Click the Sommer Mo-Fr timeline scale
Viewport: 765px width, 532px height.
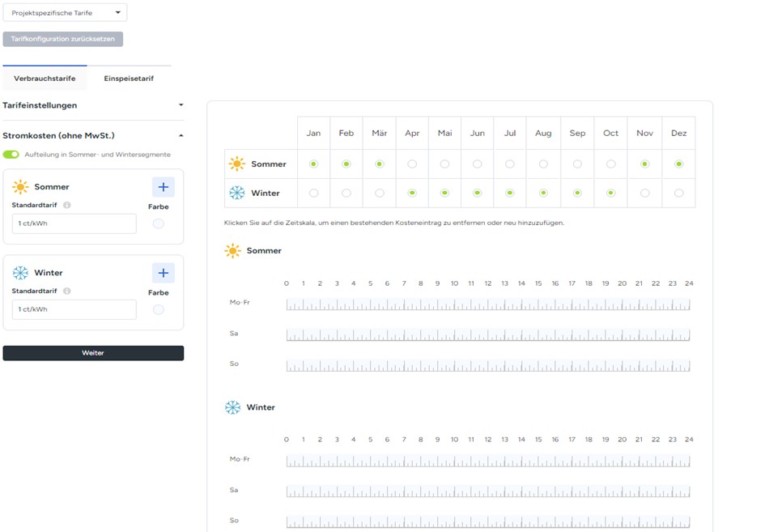(x=487, y=304)
